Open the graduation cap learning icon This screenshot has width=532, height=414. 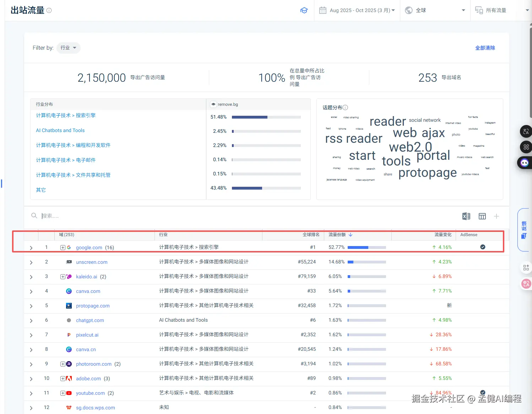304,10
